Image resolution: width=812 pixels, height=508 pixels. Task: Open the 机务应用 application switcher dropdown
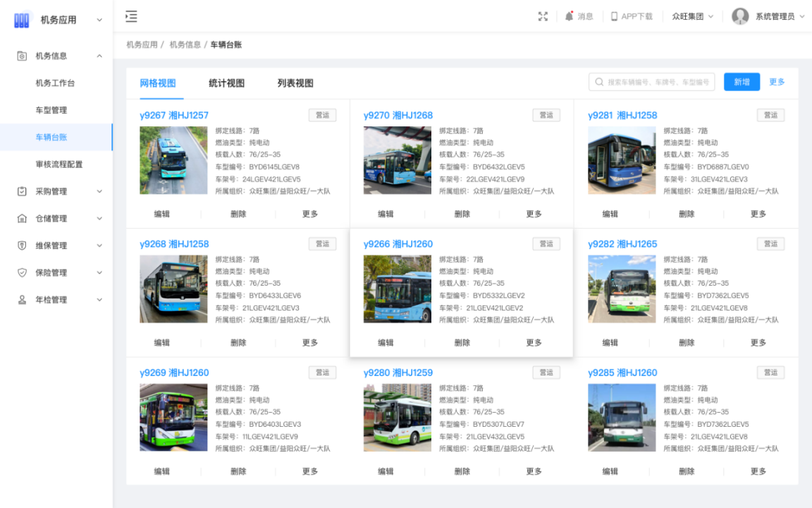pos(99,20)
